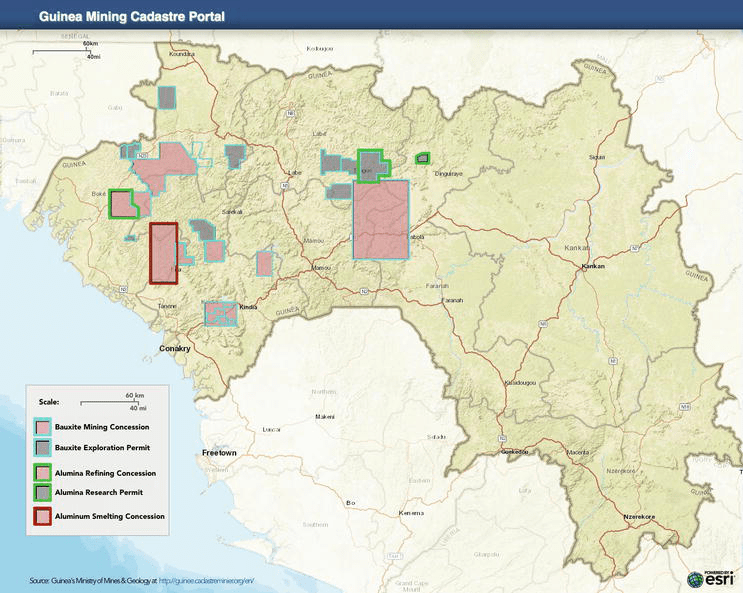This screenshot has height=593, width=743.
Task: Click the 'Kindia' city label
Action: [x=248, y=307]
